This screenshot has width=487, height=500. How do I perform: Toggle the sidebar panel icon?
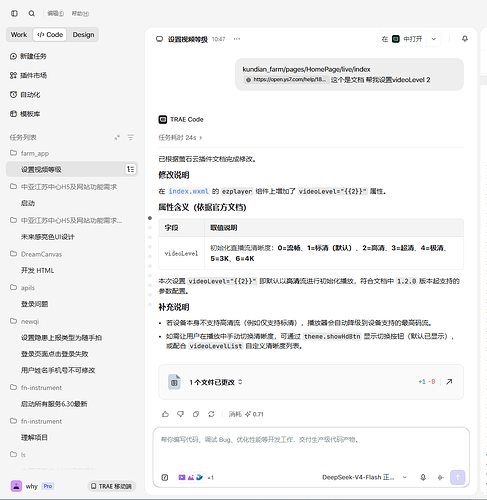[14, 13]
